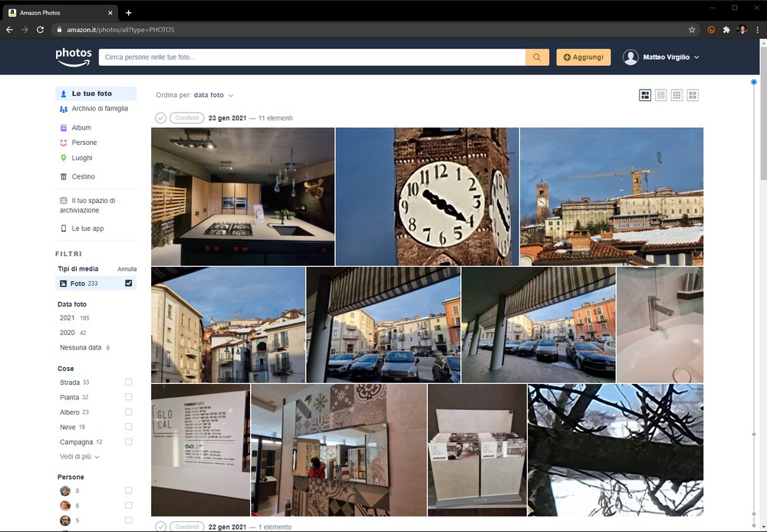Expand the Matteo Virgilio account menu
Viewport: 767px width, 532px height.
[x=661, y=57]
